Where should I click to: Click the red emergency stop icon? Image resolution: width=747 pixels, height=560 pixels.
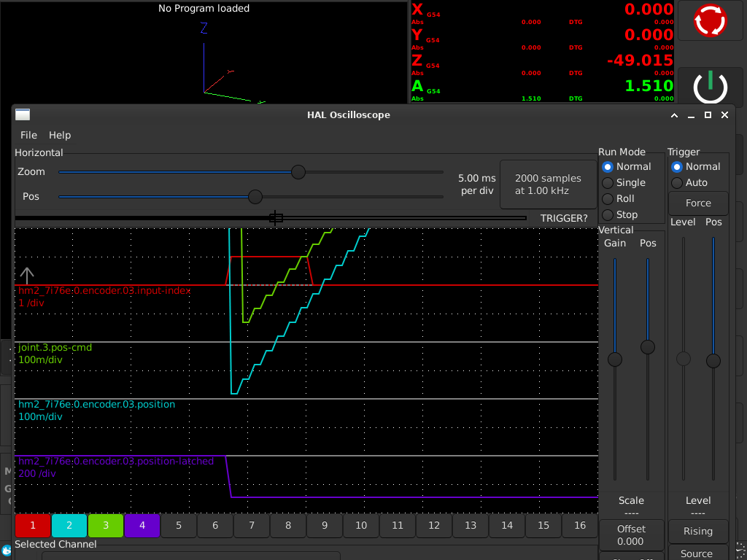tap(711, 20)
